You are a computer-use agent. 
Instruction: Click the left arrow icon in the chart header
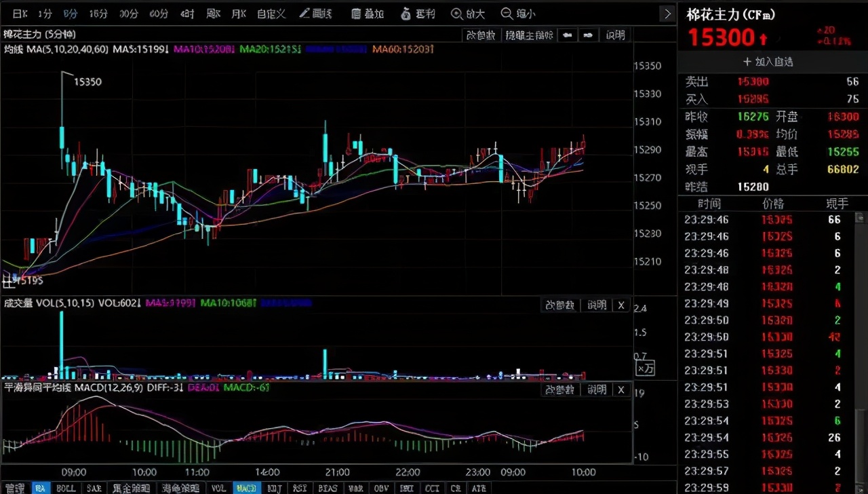point(568,35)
